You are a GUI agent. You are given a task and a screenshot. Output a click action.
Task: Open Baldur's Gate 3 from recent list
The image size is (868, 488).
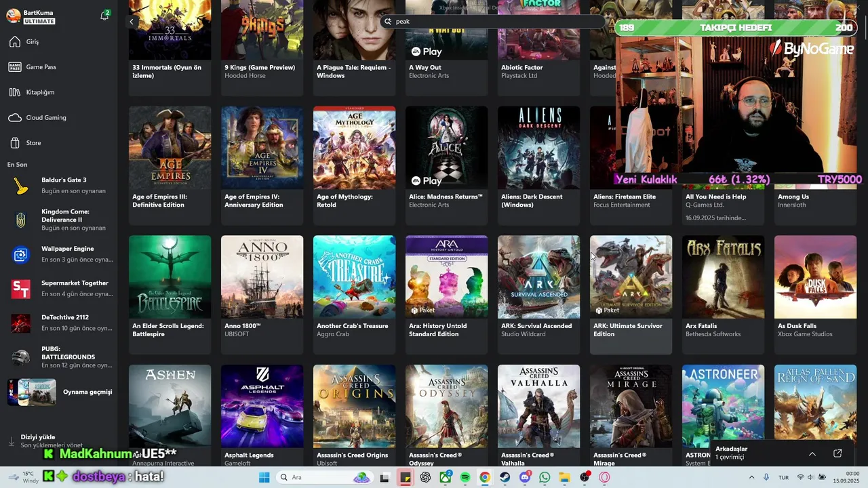tap(60, 185)
